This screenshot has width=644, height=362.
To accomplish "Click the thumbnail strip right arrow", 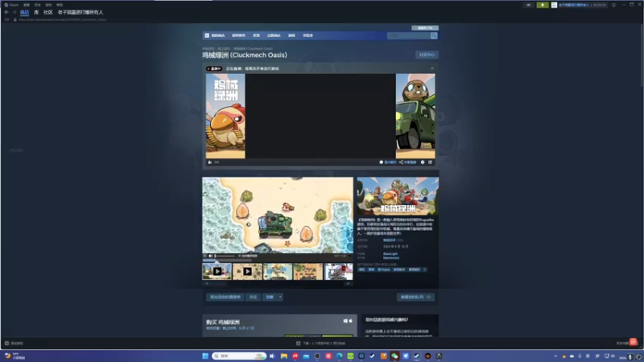I will click(x=349, y=284).
